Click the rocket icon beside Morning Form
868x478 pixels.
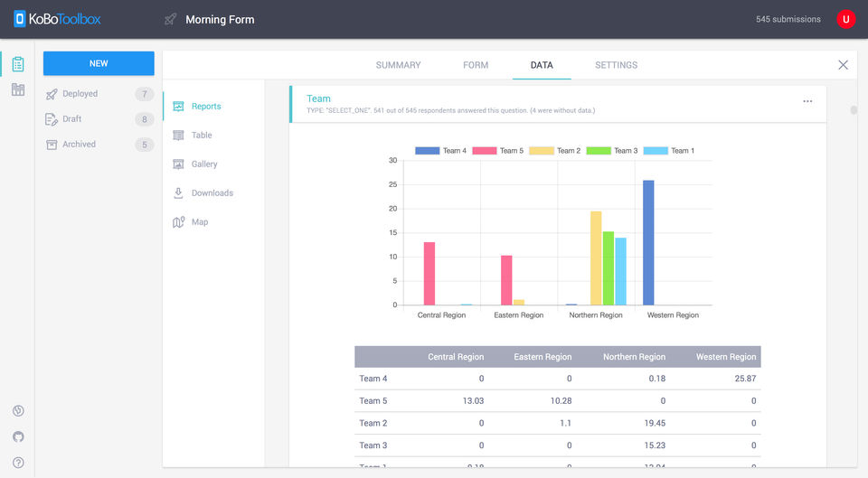[171, 19]
